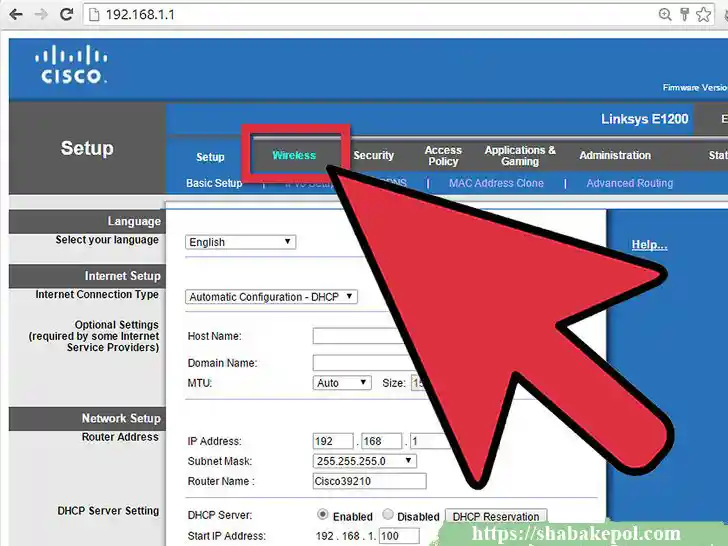
Task: Click the DHCP Reservation button
Action: click(x=496, y=516)
